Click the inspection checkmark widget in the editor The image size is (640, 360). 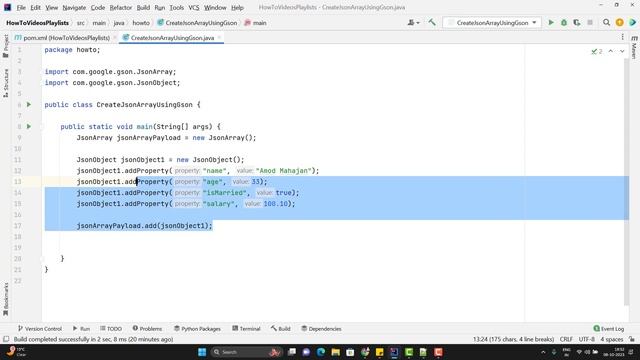(x=597, y=51)
